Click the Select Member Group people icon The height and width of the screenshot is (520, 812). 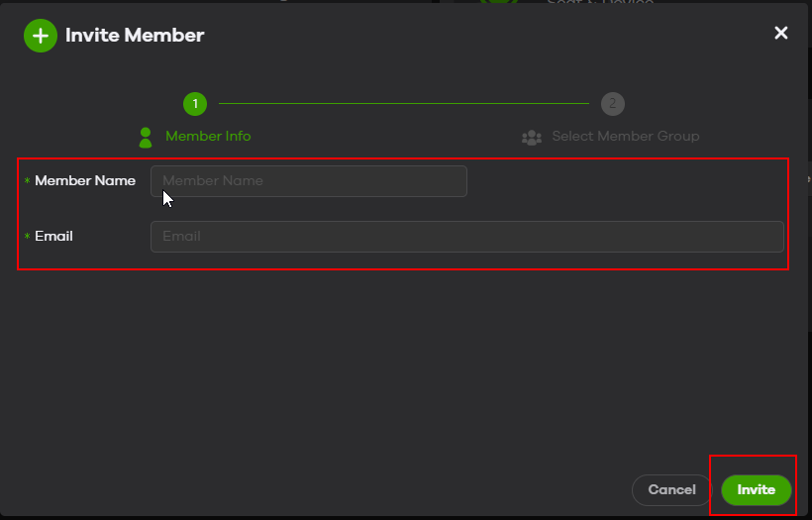532,137
